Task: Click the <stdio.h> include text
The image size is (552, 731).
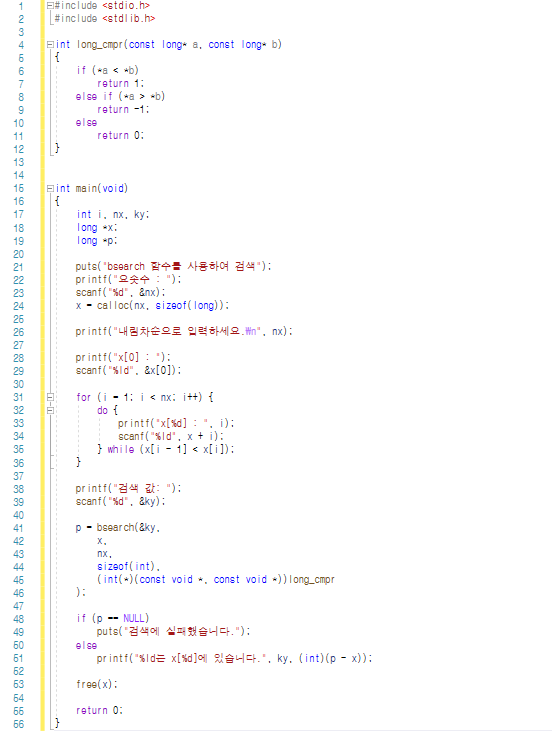Action: click(126, 6)
